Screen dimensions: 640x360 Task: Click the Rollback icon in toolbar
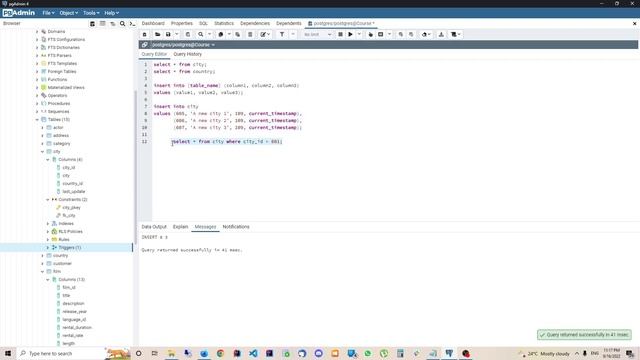[411, 35]
